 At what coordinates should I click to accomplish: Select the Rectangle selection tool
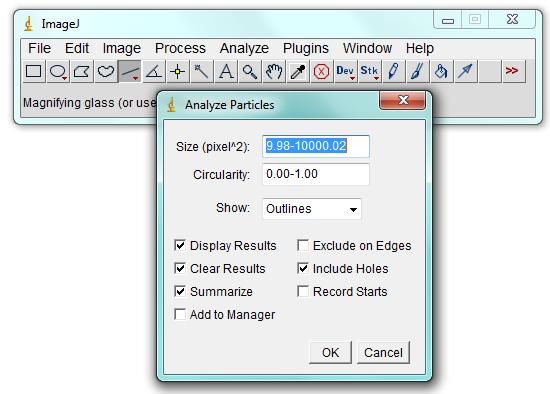pyautogui.click(x=34, y=71)
